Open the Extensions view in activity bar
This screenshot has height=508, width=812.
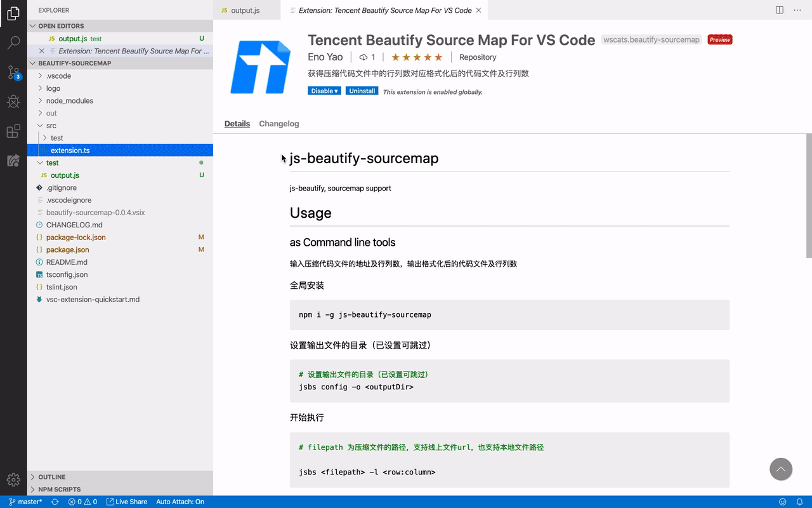pyautogui.click(x=13, y=131)
